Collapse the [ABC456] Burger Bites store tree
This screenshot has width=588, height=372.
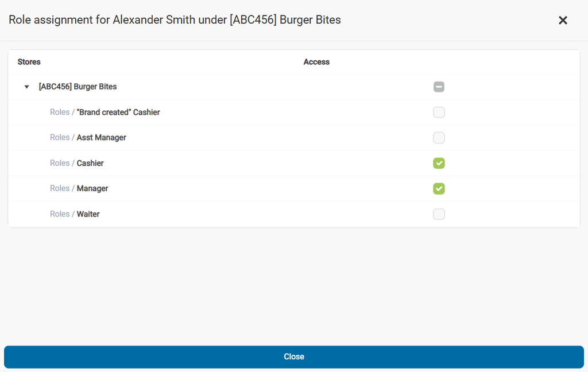26,87
